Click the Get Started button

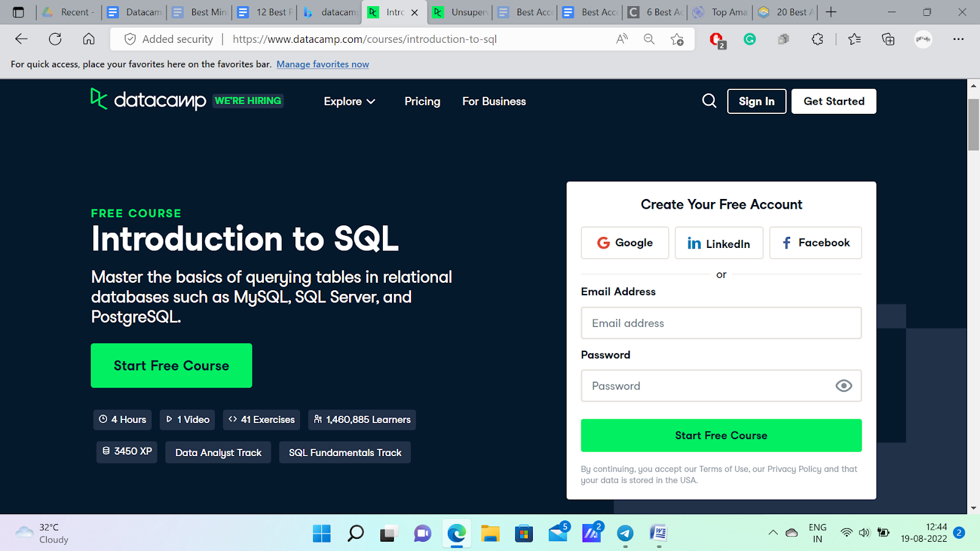(834, 102)
